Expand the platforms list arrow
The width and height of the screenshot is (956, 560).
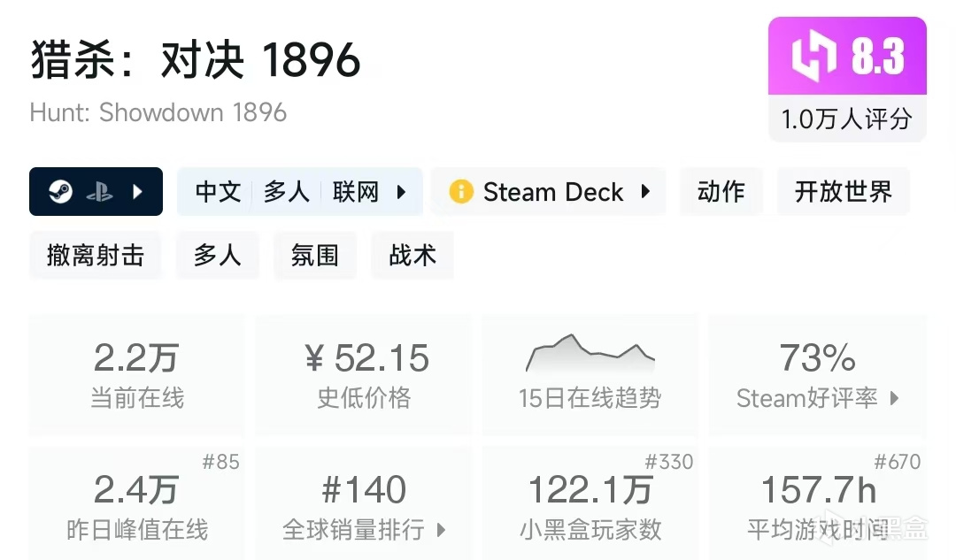137,192
